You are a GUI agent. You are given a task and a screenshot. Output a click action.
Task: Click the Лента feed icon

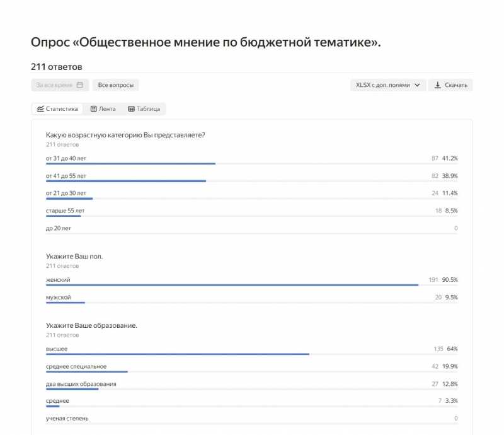pos(93,109)
